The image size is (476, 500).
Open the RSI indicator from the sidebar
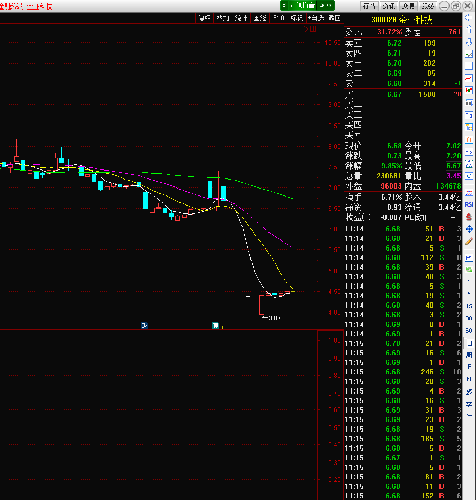(x=469, y=204)
